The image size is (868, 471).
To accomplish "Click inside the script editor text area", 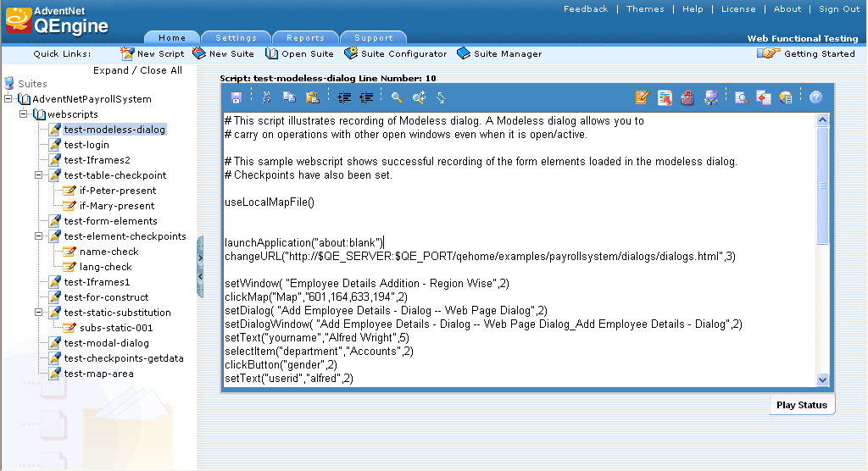I will point(520,250).
